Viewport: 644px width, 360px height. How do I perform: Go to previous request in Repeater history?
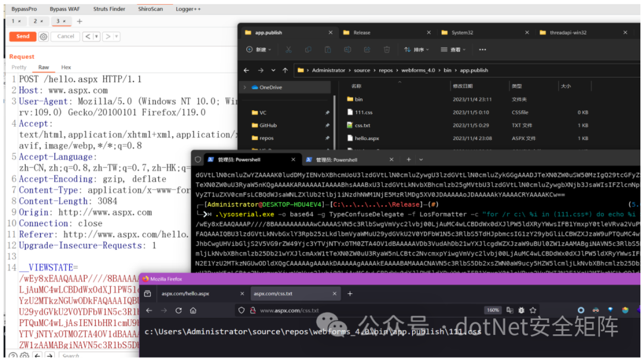[x=88, y=36]
